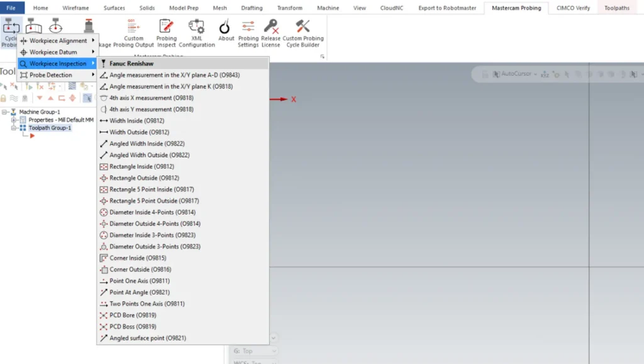
Task: Open the Transform tab
Action: coord(289,8)
